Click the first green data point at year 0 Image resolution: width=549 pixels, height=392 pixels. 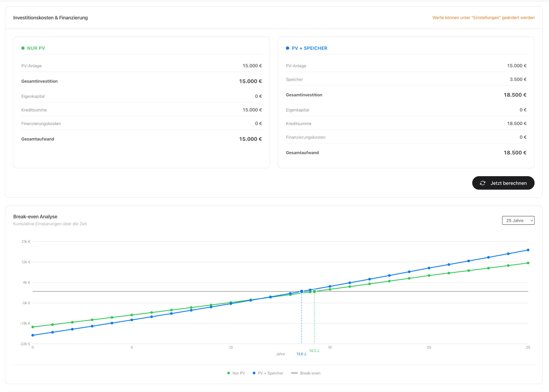click(x=33, y=327)
